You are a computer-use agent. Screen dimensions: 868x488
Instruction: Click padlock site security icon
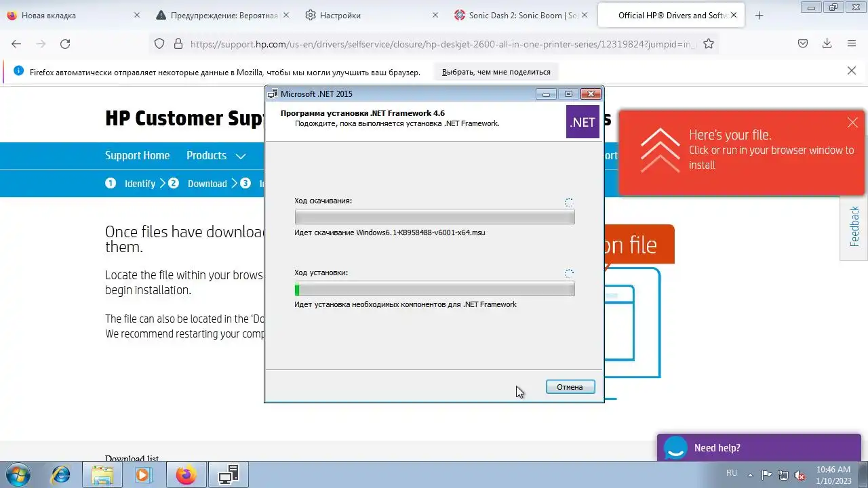click(x=178, y=43)
